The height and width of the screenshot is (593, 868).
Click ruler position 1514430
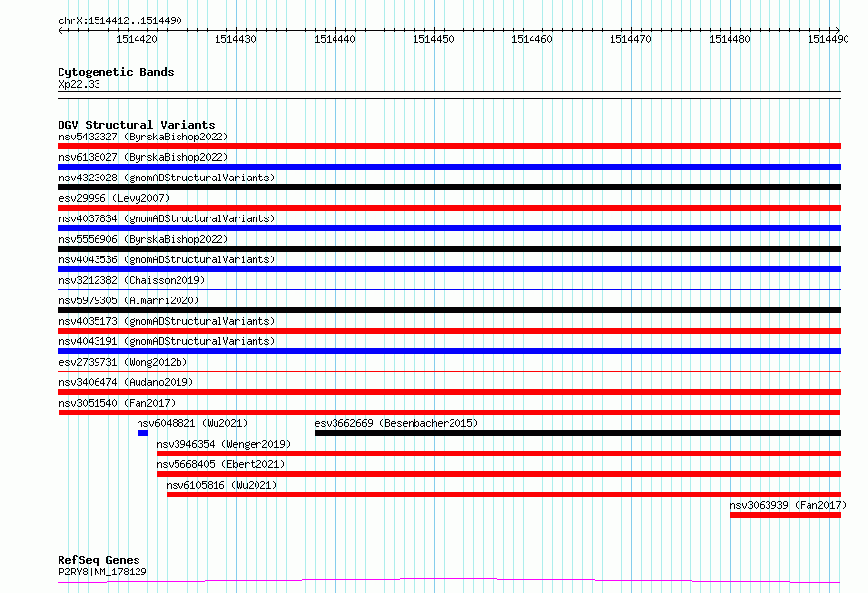coord(235,39)
